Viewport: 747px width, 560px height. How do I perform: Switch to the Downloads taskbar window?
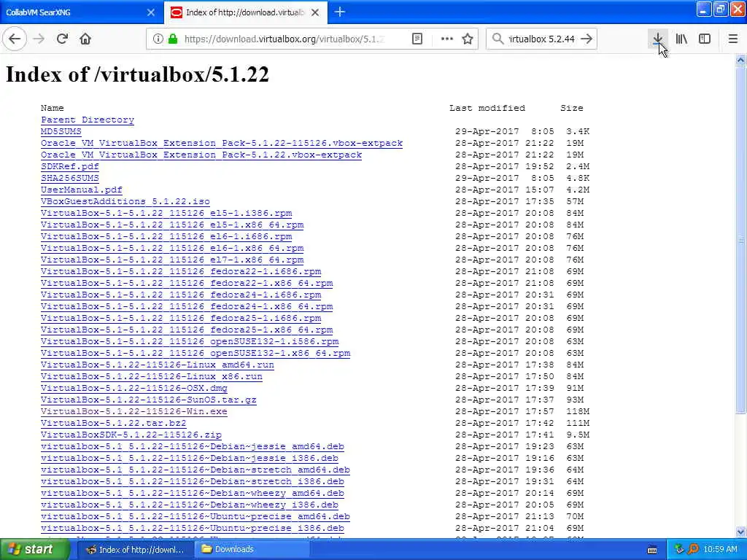pos(252,549)
